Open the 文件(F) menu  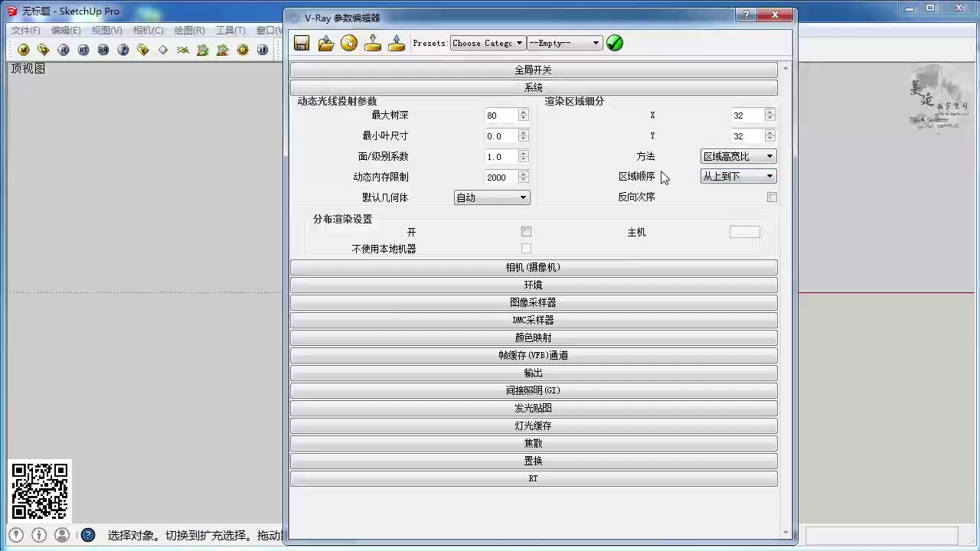tap(24, 30)
